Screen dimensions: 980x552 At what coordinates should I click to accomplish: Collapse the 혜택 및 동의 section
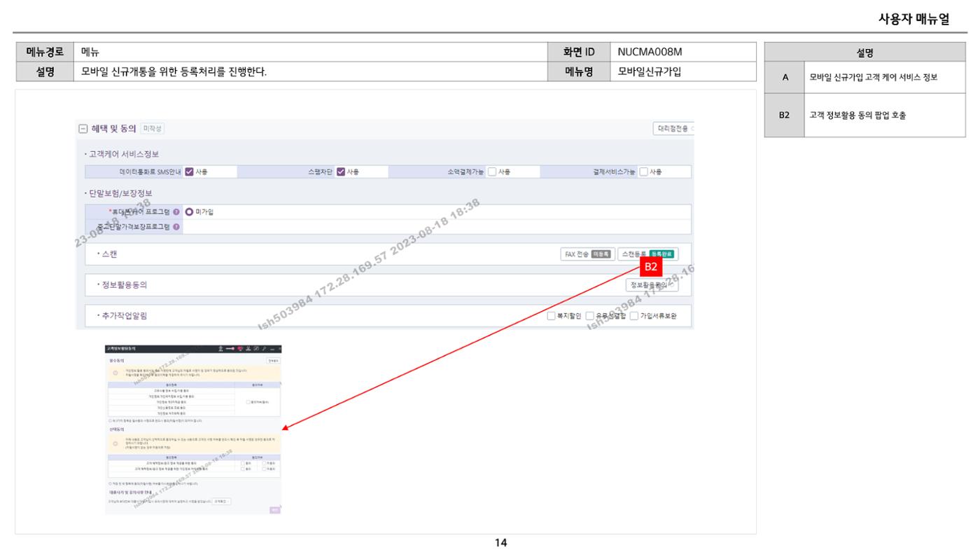tap(83, 128)
